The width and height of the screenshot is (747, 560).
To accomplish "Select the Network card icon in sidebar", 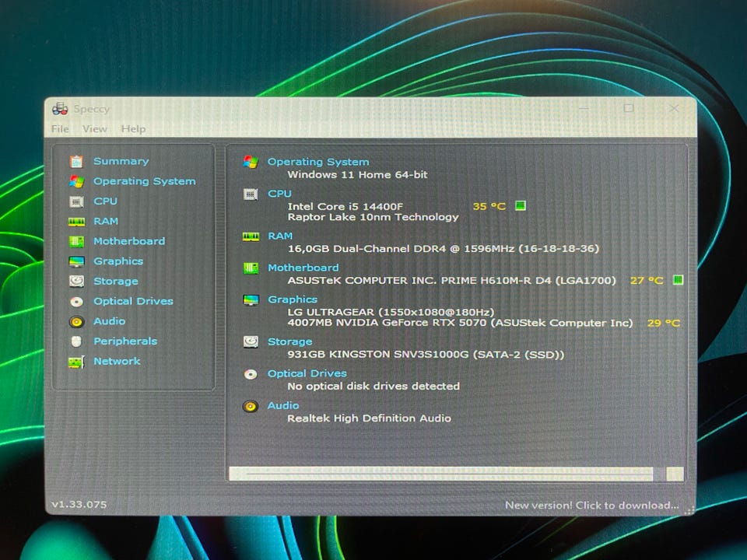I will pyautogui.click(x=77, y=362).
